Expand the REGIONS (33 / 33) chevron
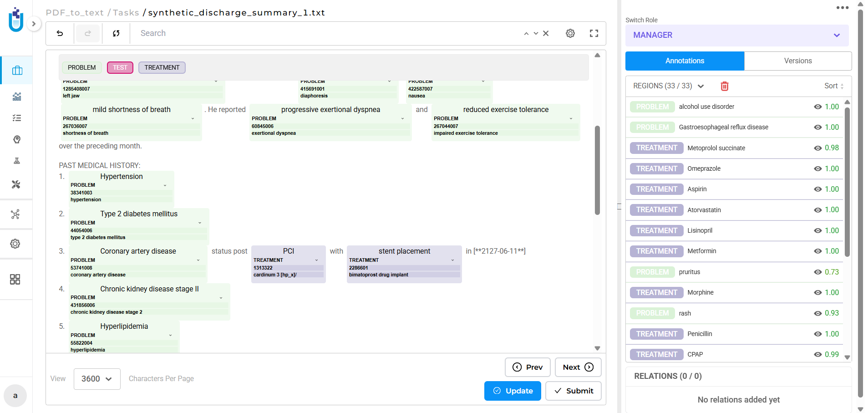Screen dimensions: 868x413 [x=701, y=86]
